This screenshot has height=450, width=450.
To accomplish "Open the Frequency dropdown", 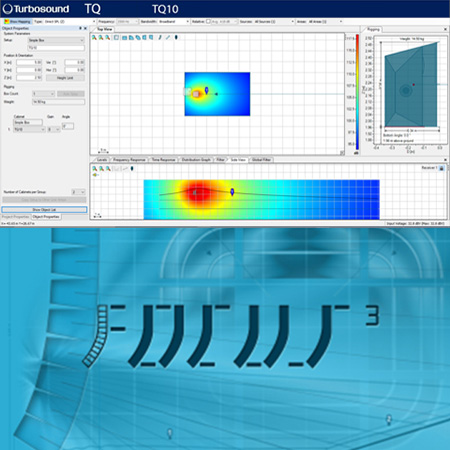I will [127, 21].
